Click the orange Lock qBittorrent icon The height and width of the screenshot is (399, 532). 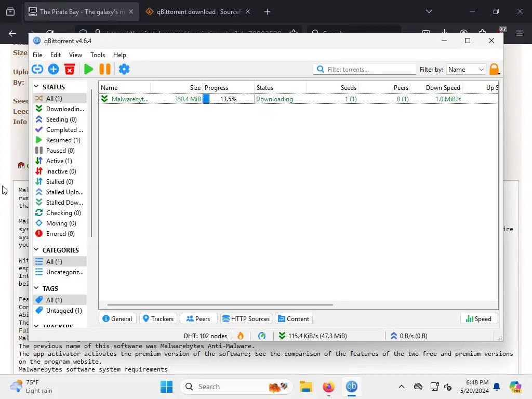tap(495, 69)
